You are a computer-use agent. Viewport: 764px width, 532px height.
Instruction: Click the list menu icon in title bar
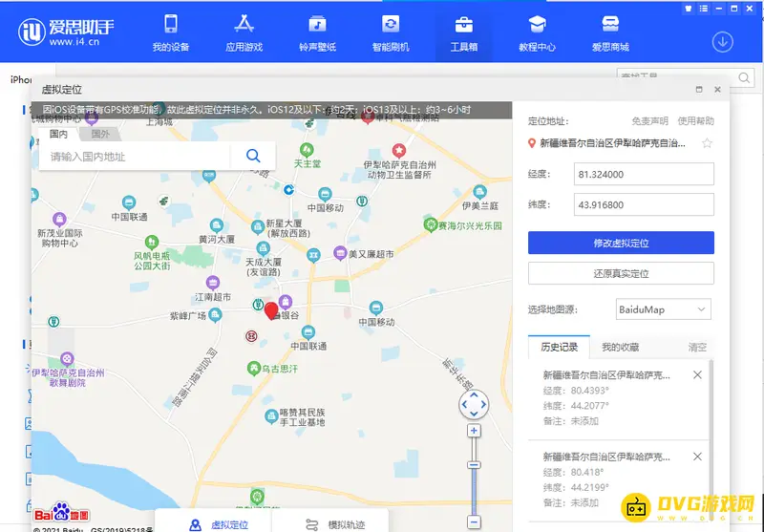[703, 9]
